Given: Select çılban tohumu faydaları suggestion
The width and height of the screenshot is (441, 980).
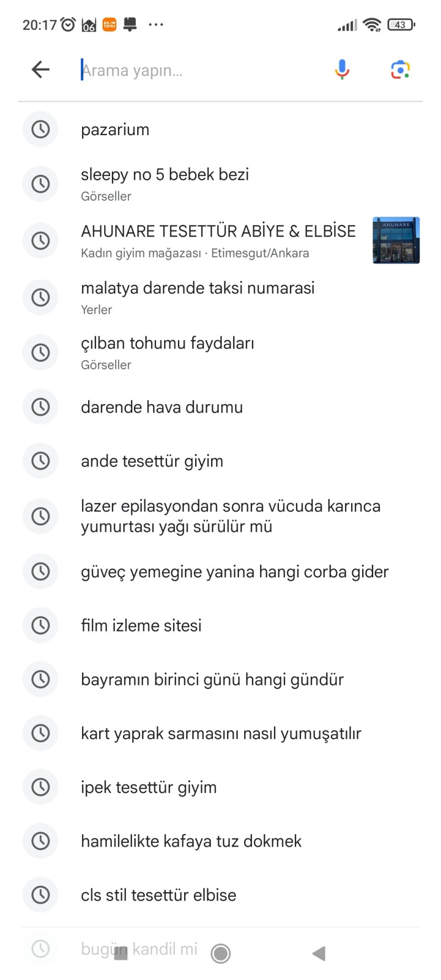Looking at the screenshot, I should point(220,352).
